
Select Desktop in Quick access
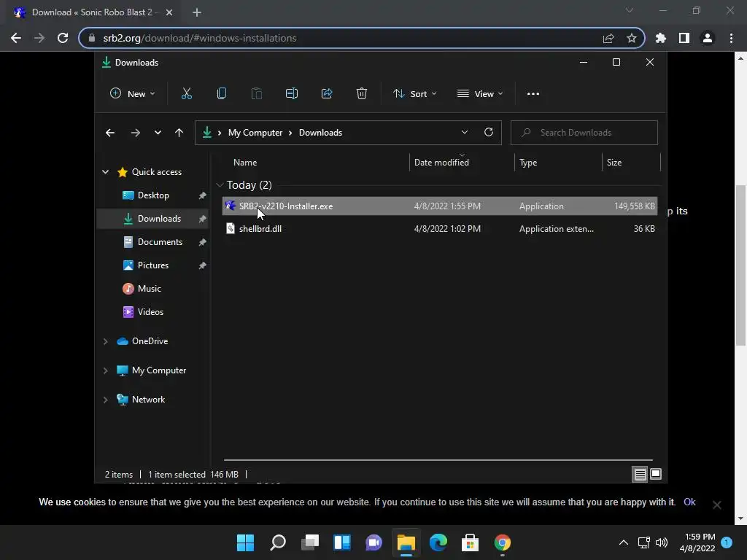(152, 195)
